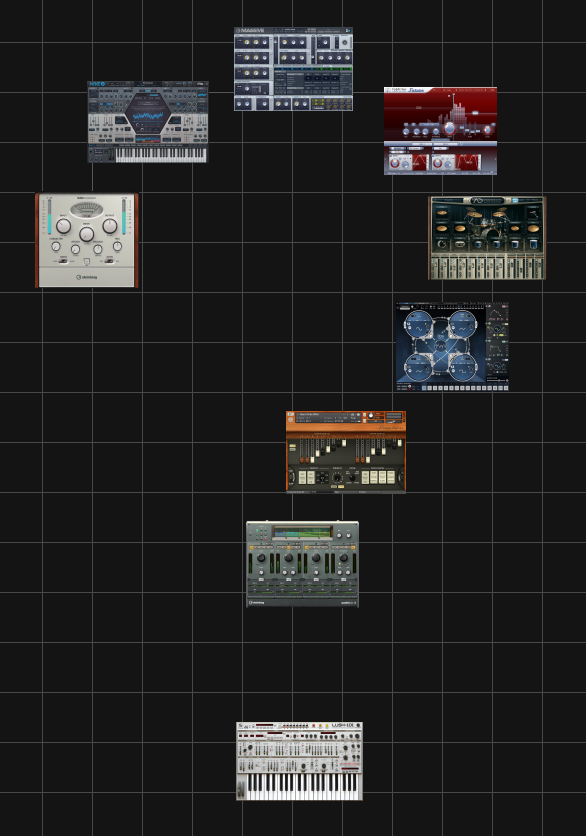The height and width of the screenshot is (836, 586).
Task: Click the rotary preset selector on Vintage Organs
Action: [x=337, y=477]
